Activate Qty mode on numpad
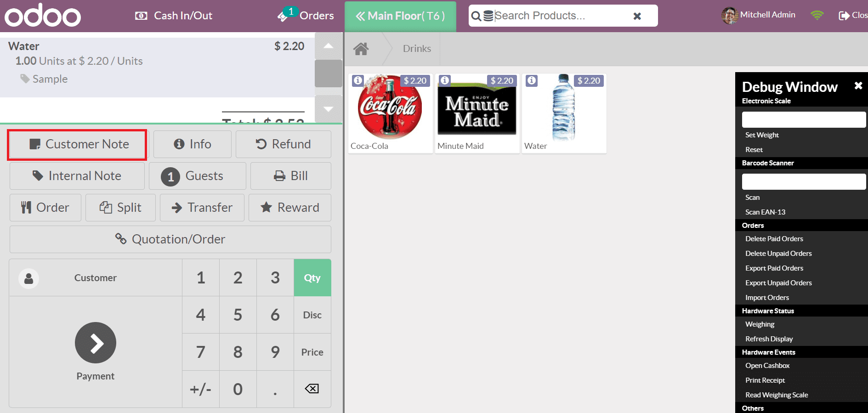 click(312, 278)
